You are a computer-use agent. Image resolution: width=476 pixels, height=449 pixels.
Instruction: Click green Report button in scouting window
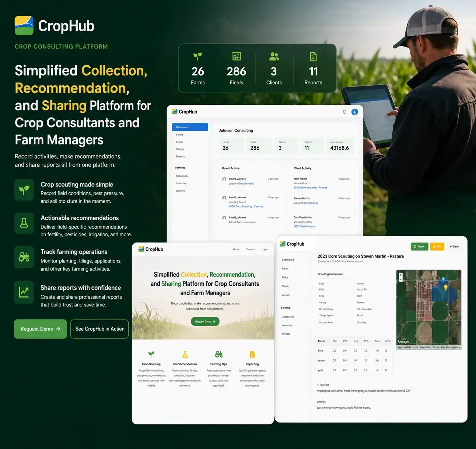419,247
